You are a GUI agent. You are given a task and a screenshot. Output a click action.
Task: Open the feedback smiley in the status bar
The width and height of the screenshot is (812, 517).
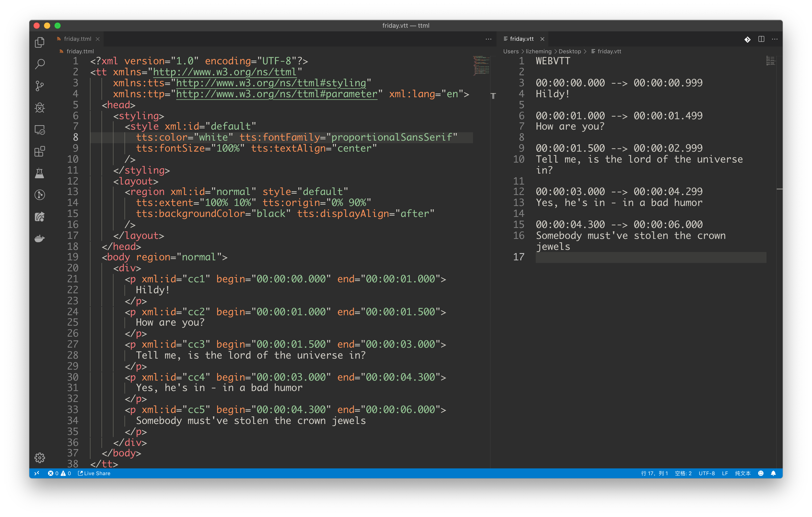[x=761, y=473]
